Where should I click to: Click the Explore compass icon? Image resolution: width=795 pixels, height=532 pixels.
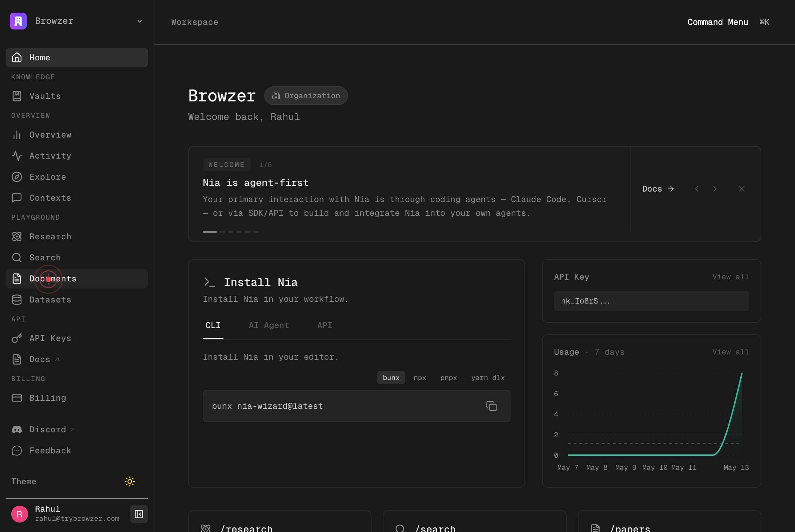[x=17, y=177]
